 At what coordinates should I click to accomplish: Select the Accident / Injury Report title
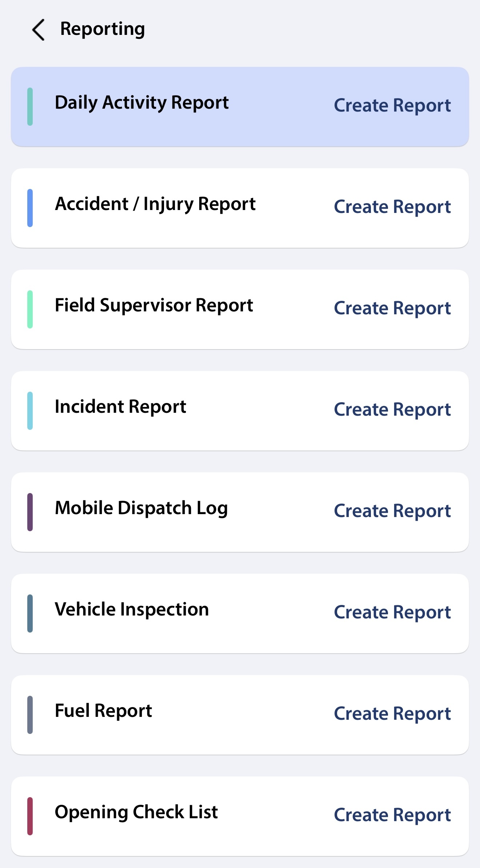point(155,204)
